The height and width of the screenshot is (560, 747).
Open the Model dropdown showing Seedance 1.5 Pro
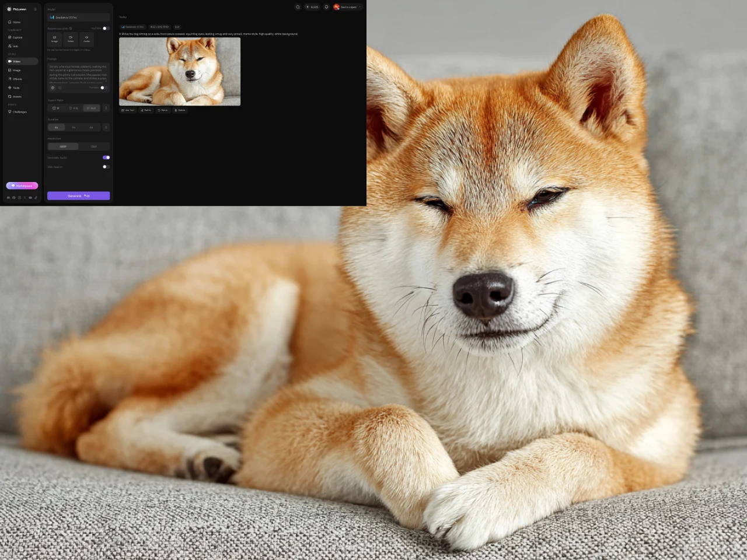tap(78, 17)
